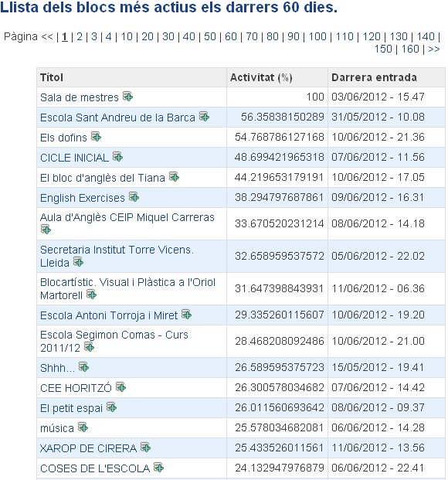This screenshot has height=480, width=448.
Task: Click the add icon after CICLE INICIAL
Action: (x=118, y=157)
